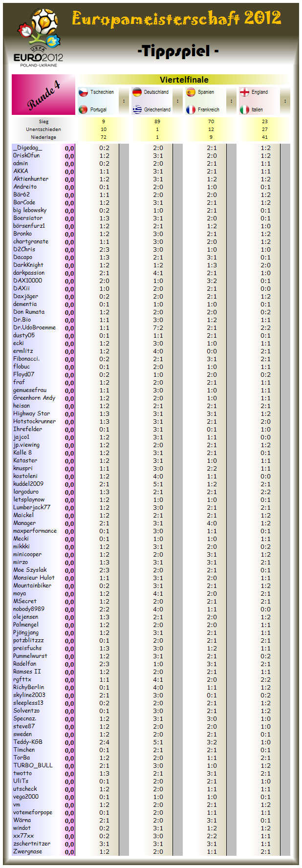Viewport: 302px width, 868px height.
Task: Select player name Lumberjack77
Action: 32,507
